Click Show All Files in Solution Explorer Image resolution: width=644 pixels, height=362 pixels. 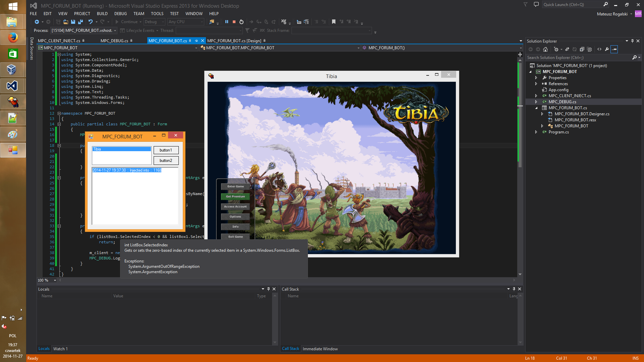pos(589,49)
